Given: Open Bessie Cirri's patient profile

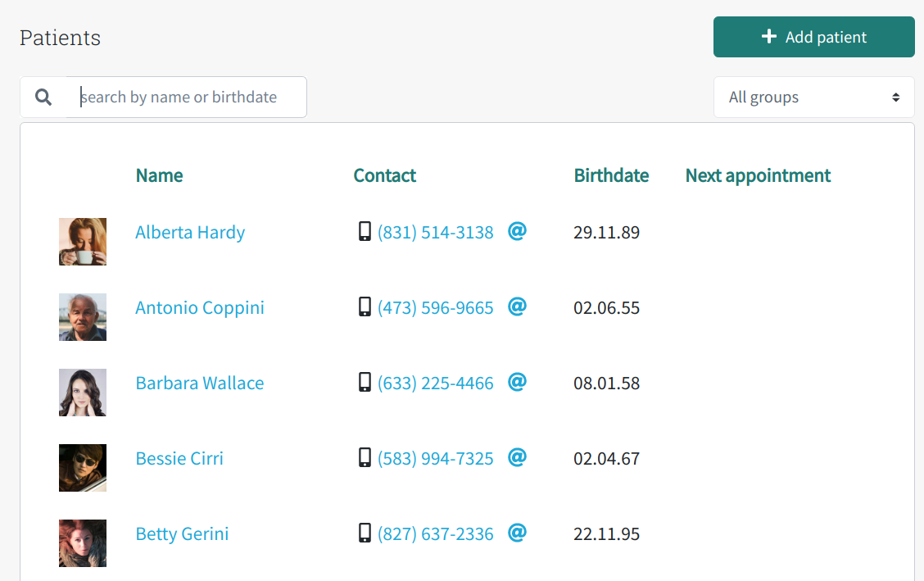Looking at the screenshot, I should click(x=179, y=458).
